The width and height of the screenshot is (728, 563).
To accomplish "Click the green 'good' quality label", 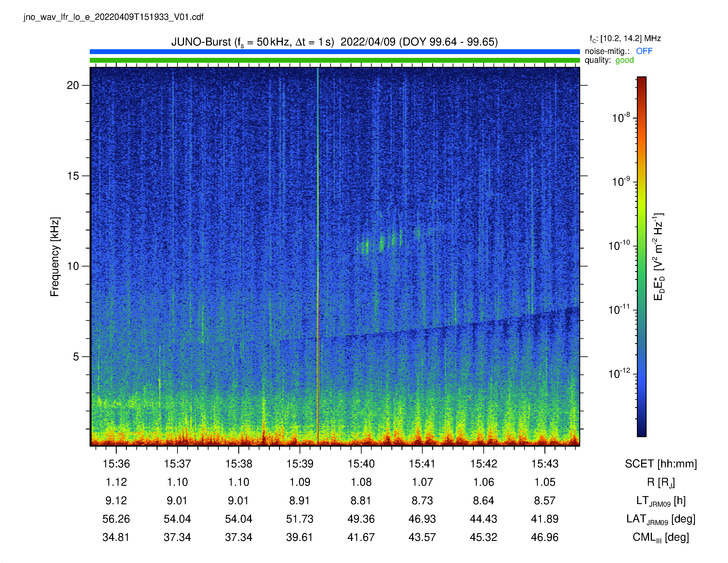I will pyautogui.click(x=624, y=60).
